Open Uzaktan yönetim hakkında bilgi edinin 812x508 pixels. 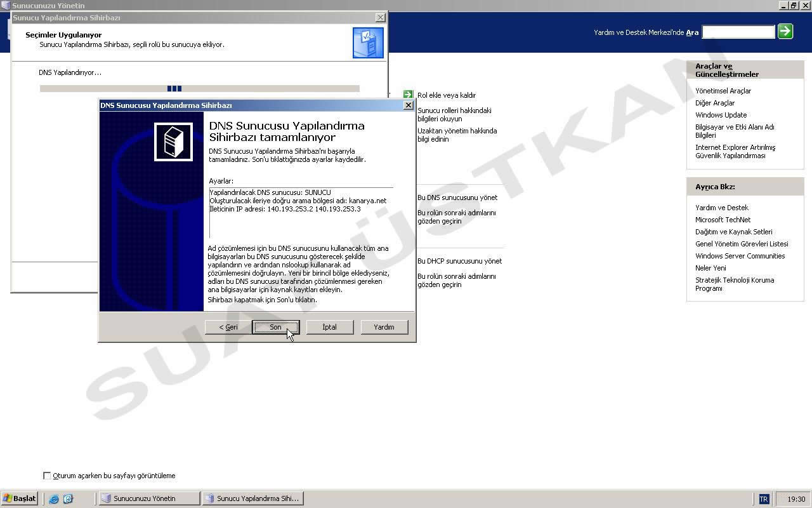click(457, 135)
